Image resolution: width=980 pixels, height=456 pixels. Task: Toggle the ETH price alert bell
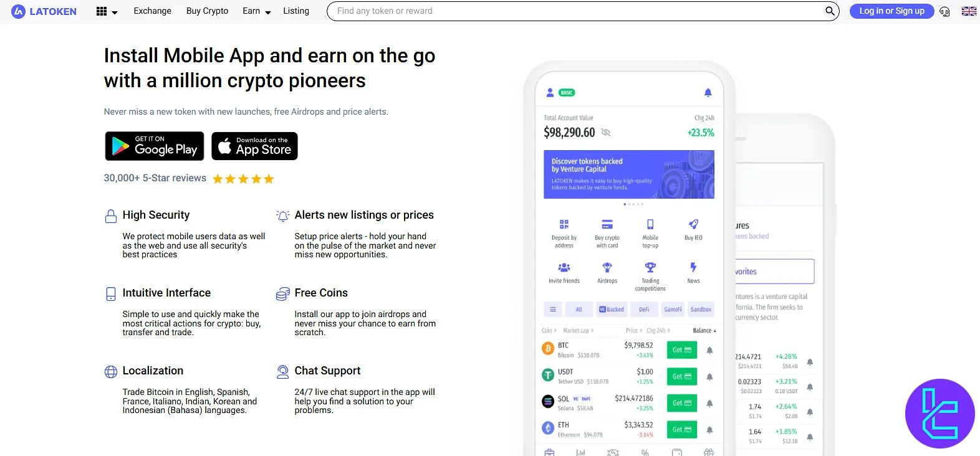coord(709,430)
